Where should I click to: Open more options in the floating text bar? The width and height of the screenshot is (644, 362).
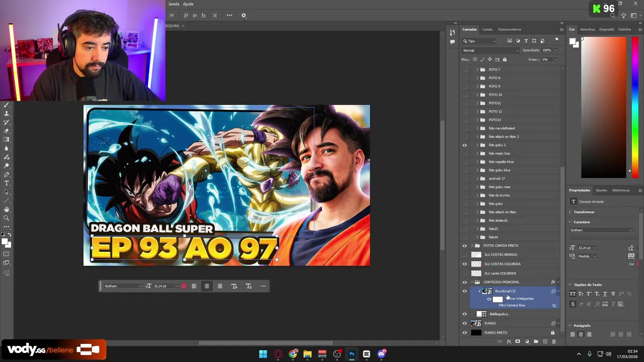point(263,286)
